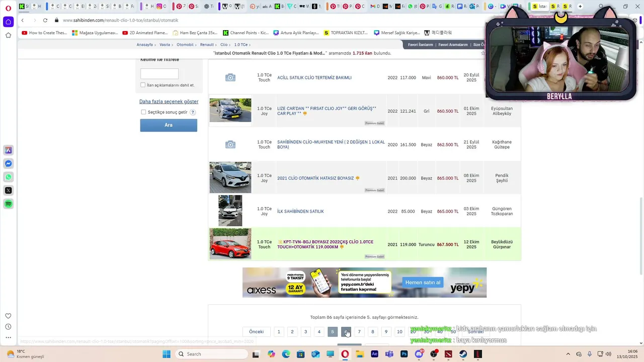Open 'Channel Points' bookmark
The height and width of the screenshot is (362, 644).
tap(246, 33)
